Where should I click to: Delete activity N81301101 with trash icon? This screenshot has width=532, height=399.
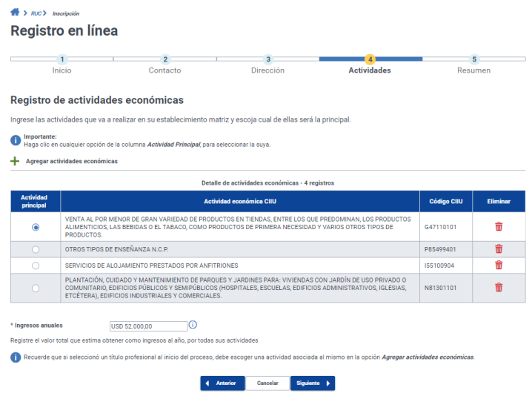(x=499, y=288)
